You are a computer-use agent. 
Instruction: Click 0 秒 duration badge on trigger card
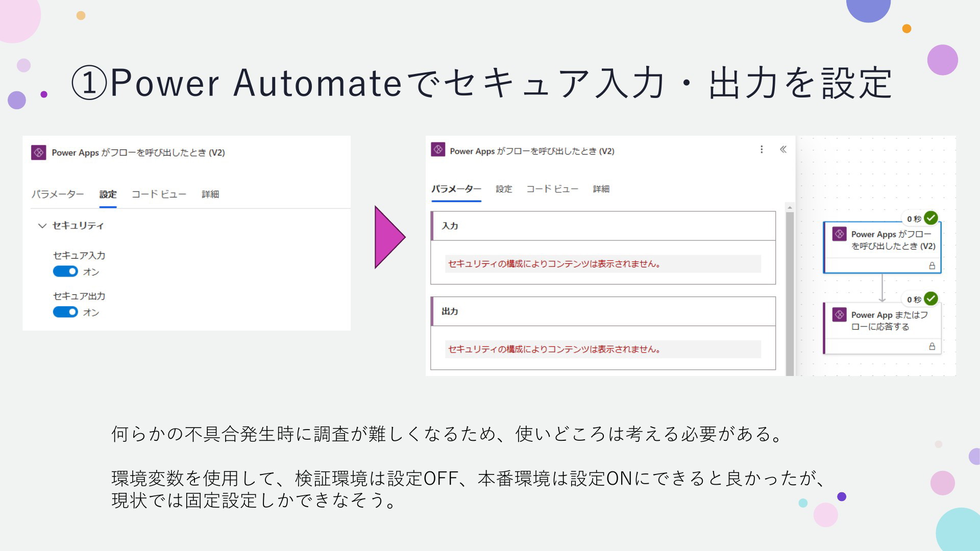(914, 219)
